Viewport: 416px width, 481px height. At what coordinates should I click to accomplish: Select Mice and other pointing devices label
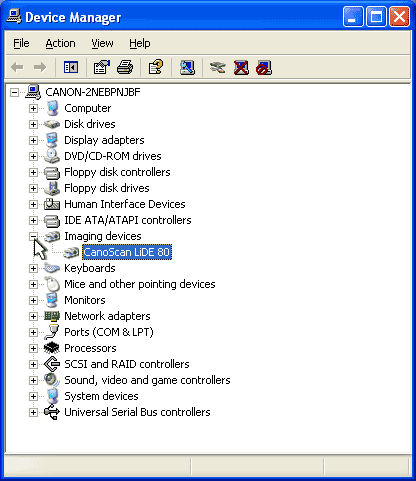coord(140,284)
